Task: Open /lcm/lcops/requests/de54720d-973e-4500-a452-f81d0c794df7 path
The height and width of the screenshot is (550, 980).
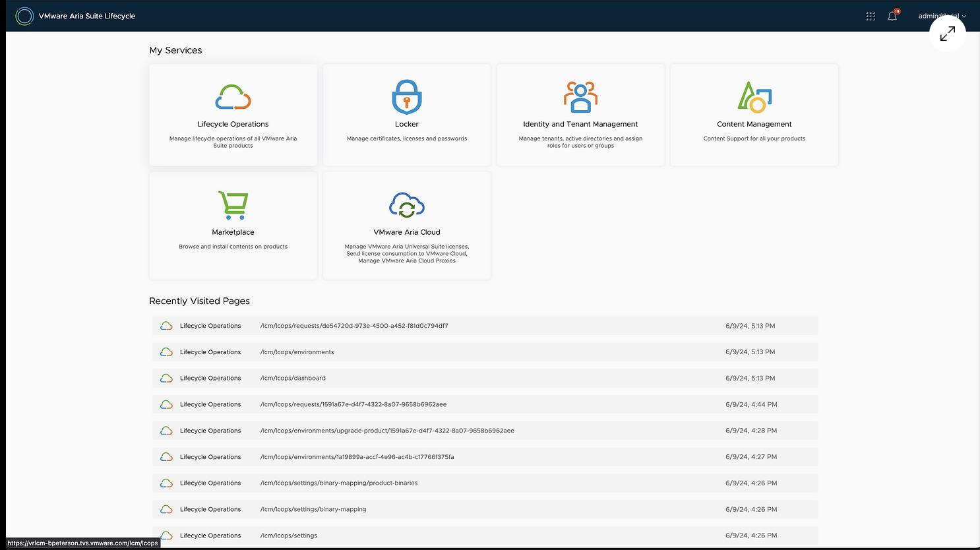Action: pos(354,326)
